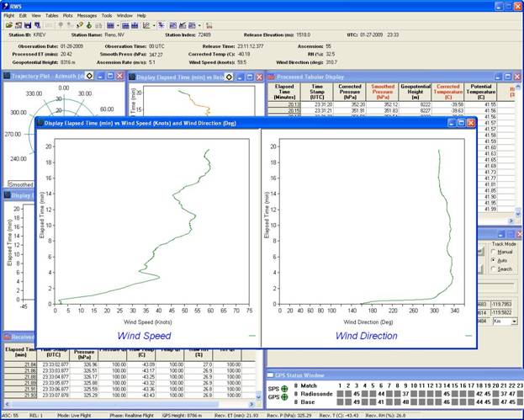Open the Help menu
Screen dimensions: 524x420
point(141,16)
